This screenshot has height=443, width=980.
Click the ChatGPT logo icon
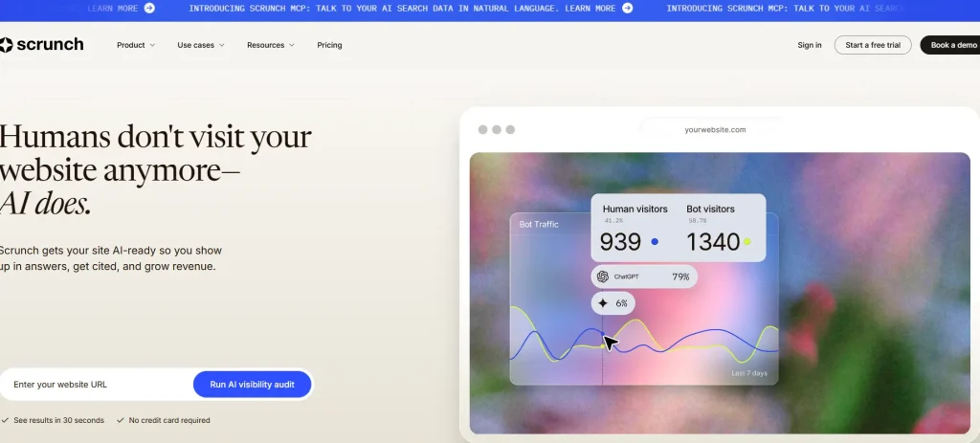click(x=603, y=277)
